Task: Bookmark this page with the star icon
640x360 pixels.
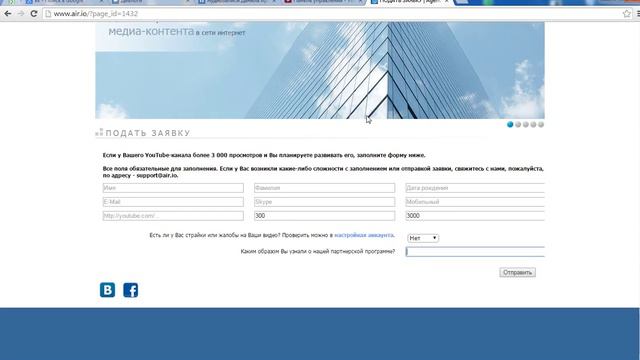Action: 627,13
